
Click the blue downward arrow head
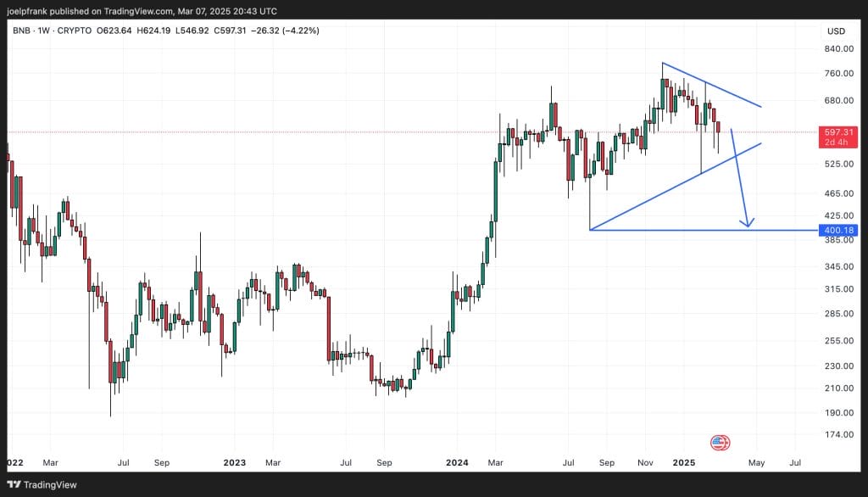click(x=747, y=224)
